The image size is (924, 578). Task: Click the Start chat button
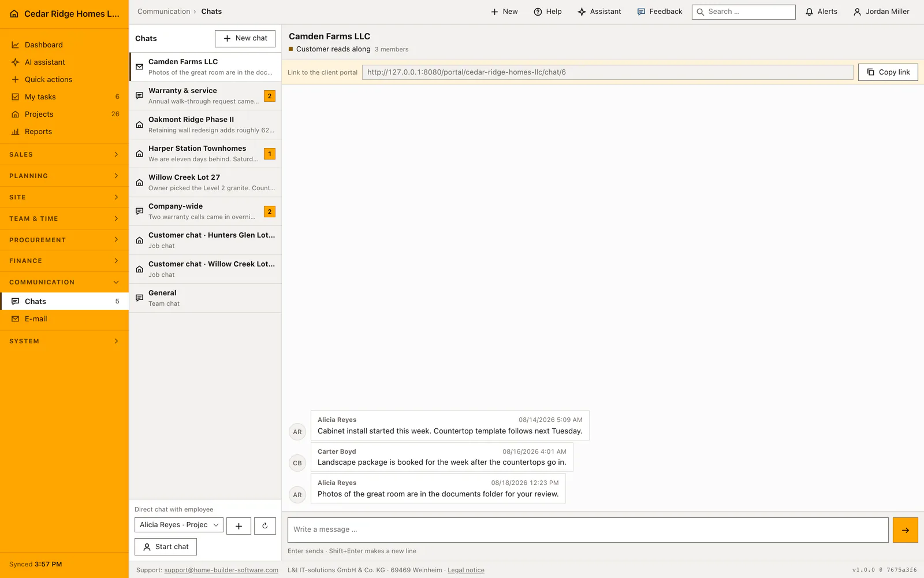pos(166,547)
